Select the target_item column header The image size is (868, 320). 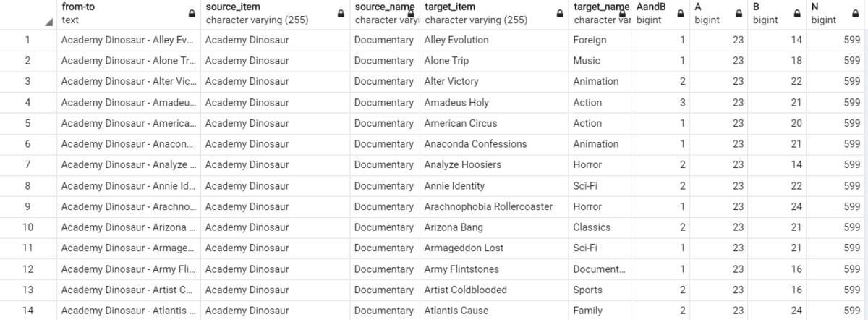(494, 14)
